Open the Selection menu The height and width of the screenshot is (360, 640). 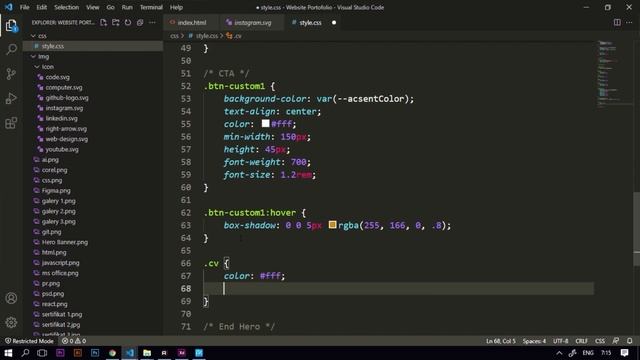67,7
